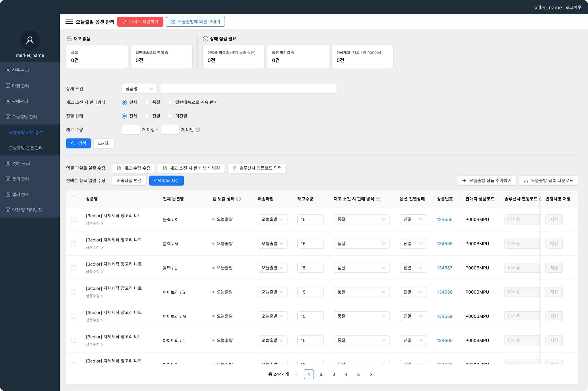Click help icon beside 재고 소진 시 판매 방식 header
Image resolution: width=588 pixels, height=391 pixels.
[x=378, y=199]
